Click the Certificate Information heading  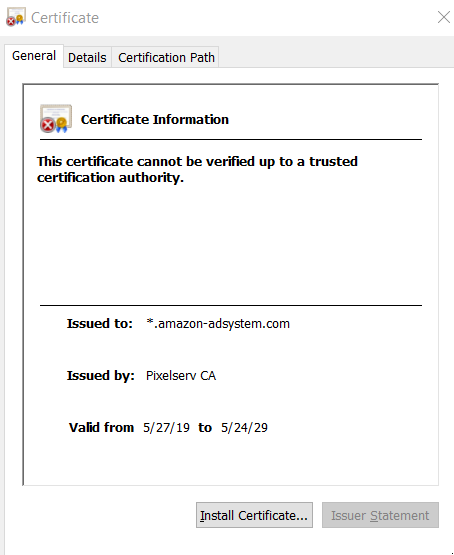pos(155,120)
